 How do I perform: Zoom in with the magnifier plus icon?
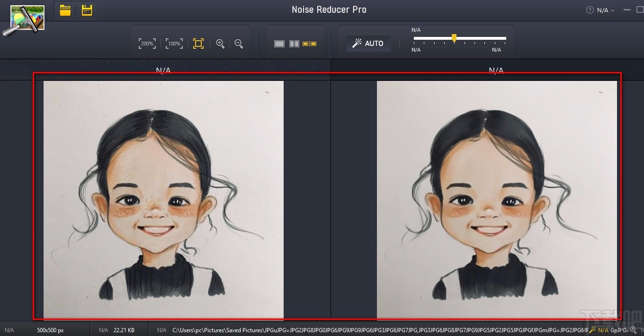tap(220, 44)
